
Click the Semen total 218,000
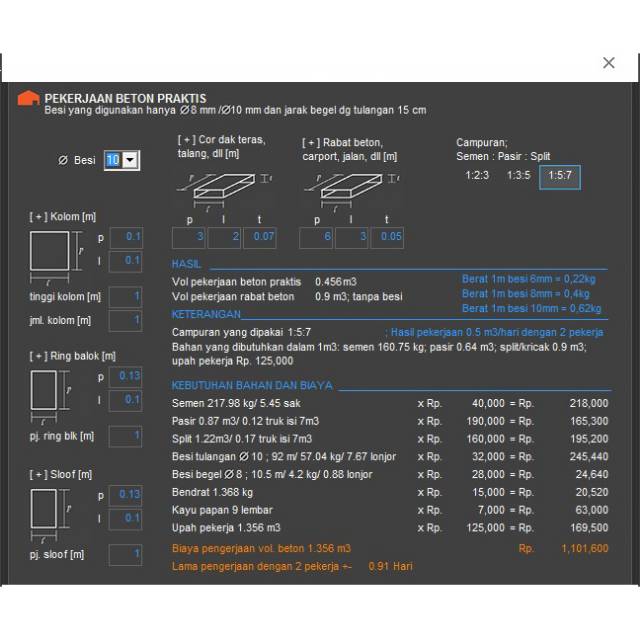(x=589, y=403)
